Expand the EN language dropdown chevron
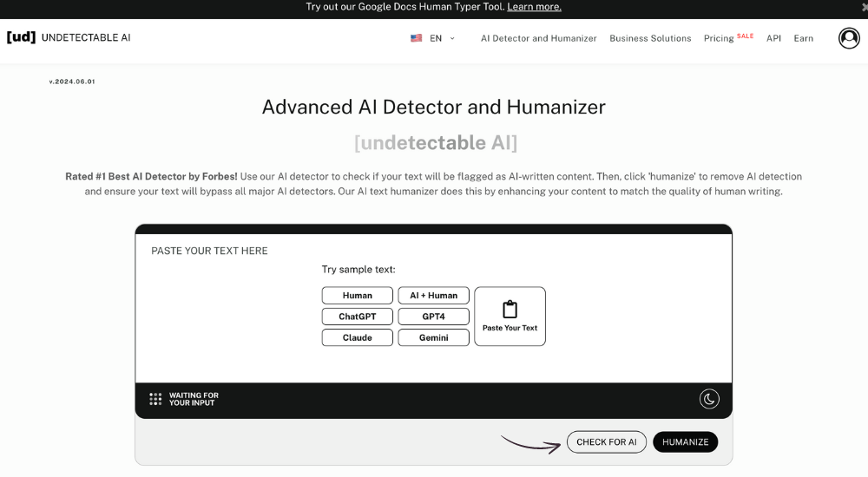Viewport: 868px width, 477px height. [x=452, y=38]
